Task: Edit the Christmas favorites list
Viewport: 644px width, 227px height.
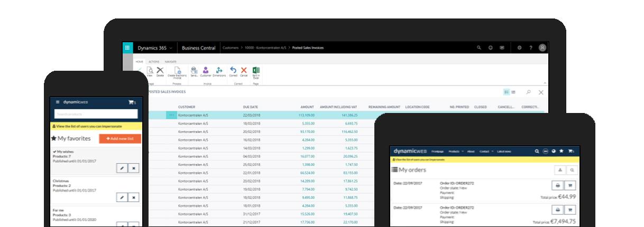Action: (122, 197)
